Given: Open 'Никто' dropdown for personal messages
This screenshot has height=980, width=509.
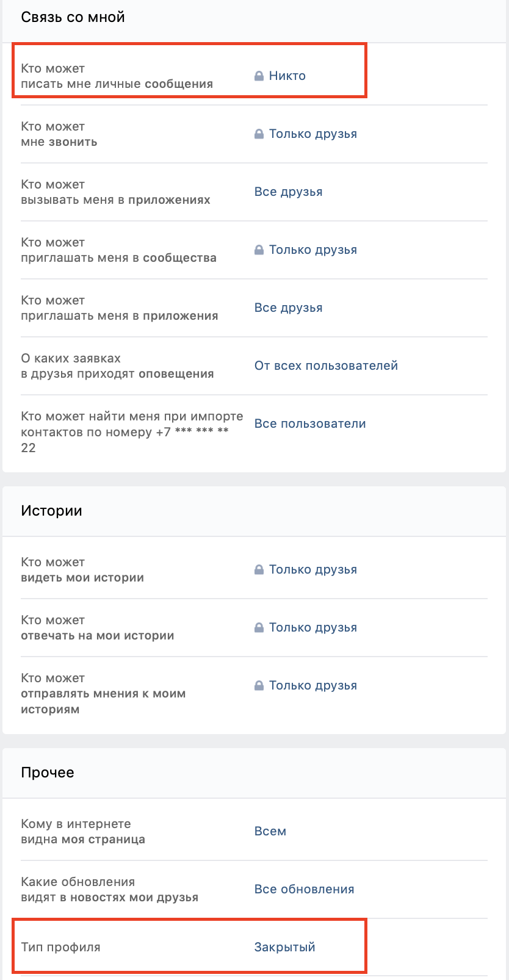Looking at the screenshot, I should pos(287,76).
